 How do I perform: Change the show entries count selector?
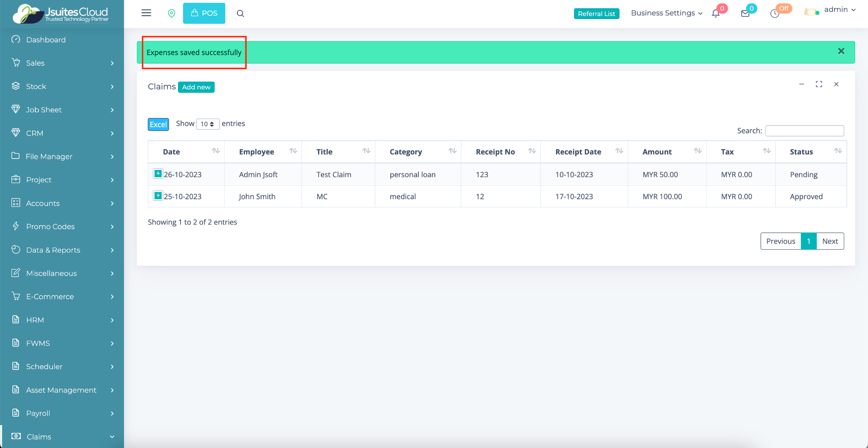click(x=208, y=124)
